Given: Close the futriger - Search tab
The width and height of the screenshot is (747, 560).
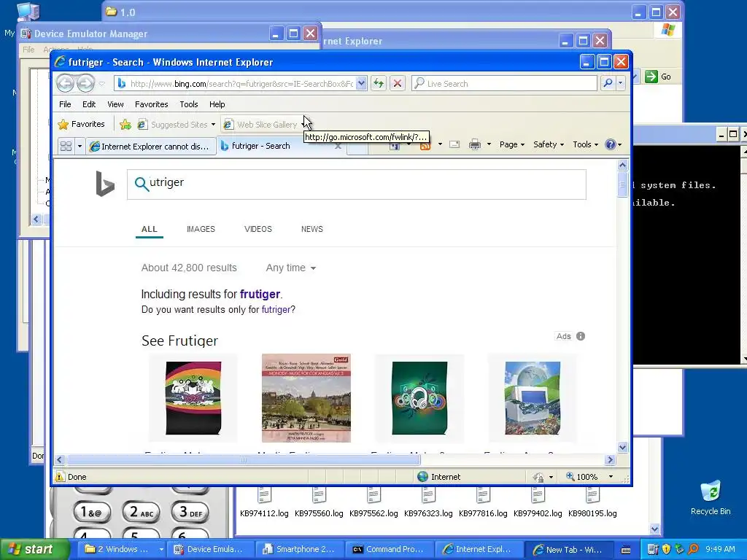Looking at the screenshot, I should point(338,146).
